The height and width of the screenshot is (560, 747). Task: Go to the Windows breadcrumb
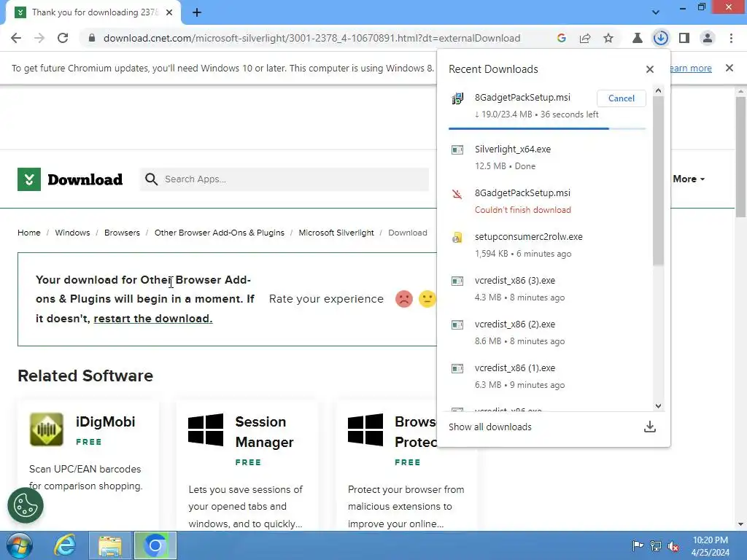72,233
